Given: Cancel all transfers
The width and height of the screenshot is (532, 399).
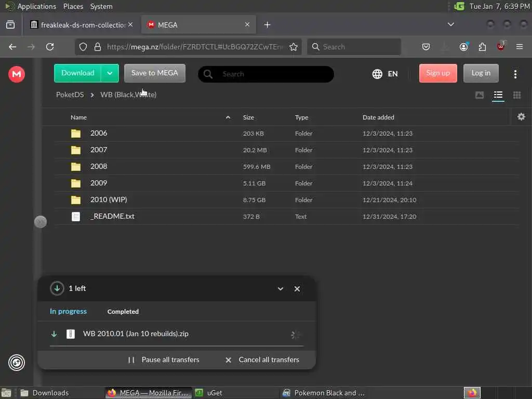Looking at the screenshot, I should coord(262,360).
